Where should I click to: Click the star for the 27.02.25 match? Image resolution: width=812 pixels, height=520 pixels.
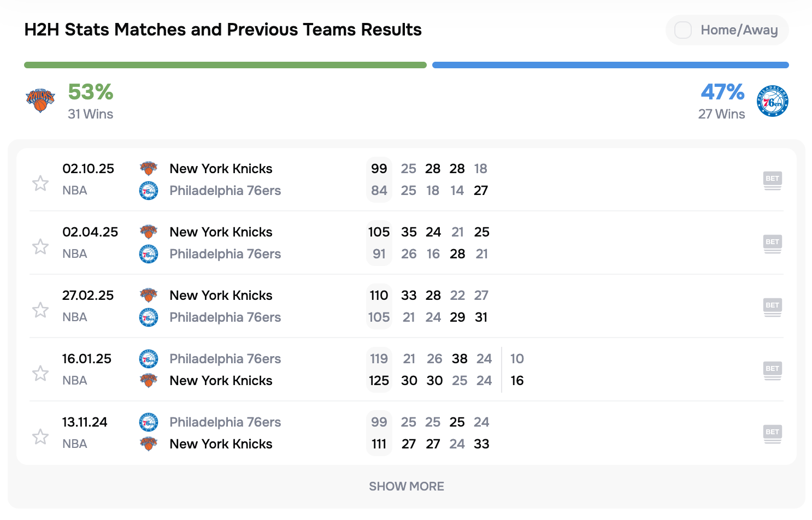pyautogui.click(x=40, y=310)
